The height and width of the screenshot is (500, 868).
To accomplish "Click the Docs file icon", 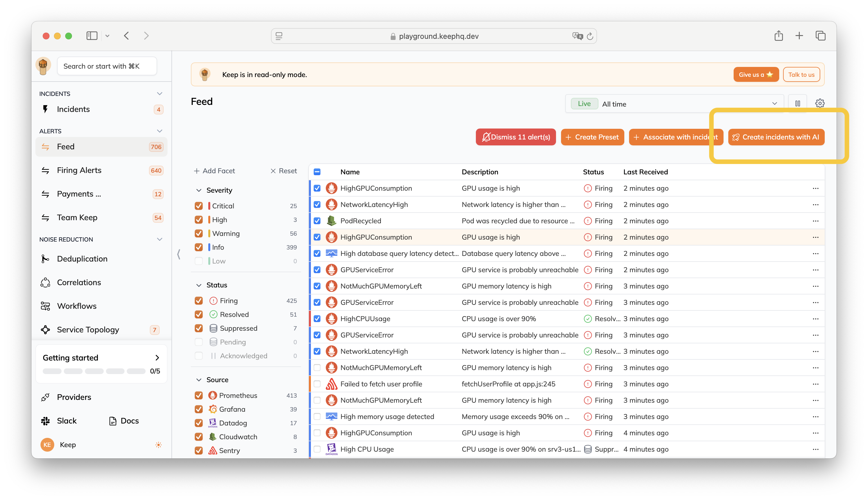I will point(112,421).
